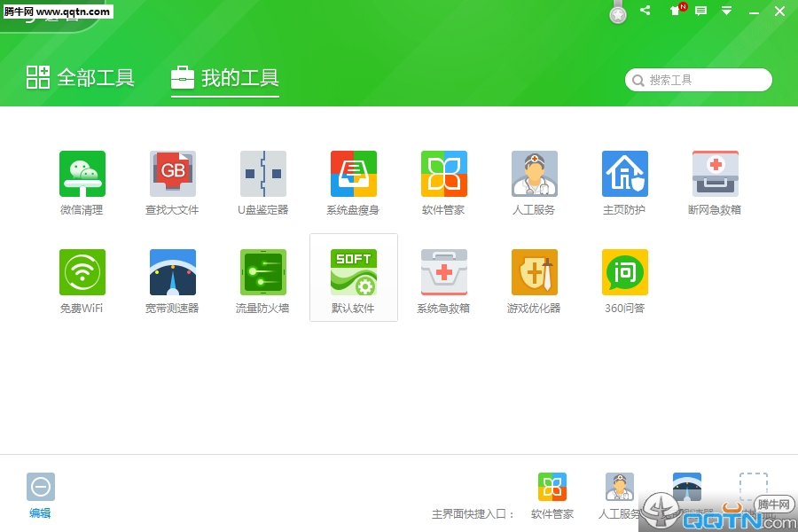This screenshot has width=798, height=532.
Task: Close the 360 tools window
Action: (x=779, y=12)
